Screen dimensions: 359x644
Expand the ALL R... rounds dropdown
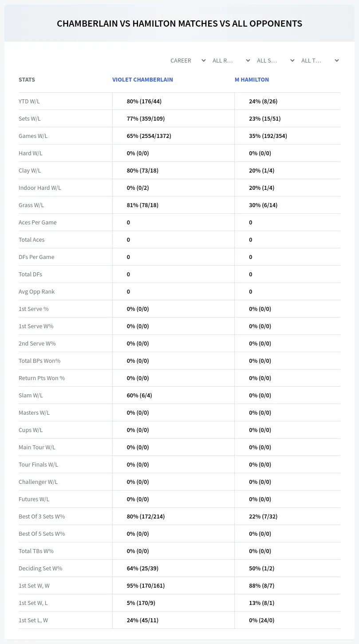[231, 60]
